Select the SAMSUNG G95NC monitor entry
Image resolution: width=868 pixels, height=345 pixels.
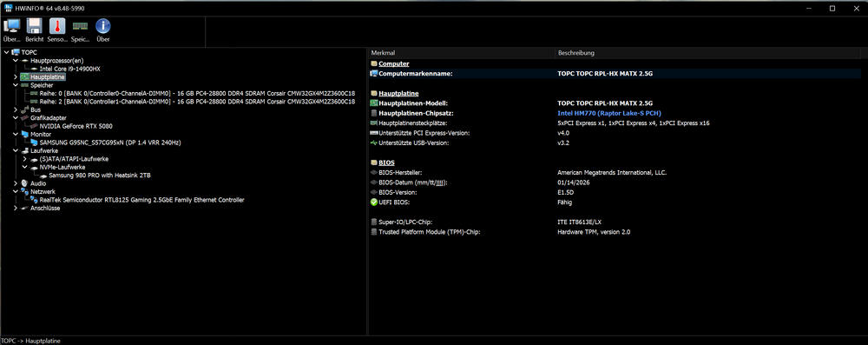110,143
